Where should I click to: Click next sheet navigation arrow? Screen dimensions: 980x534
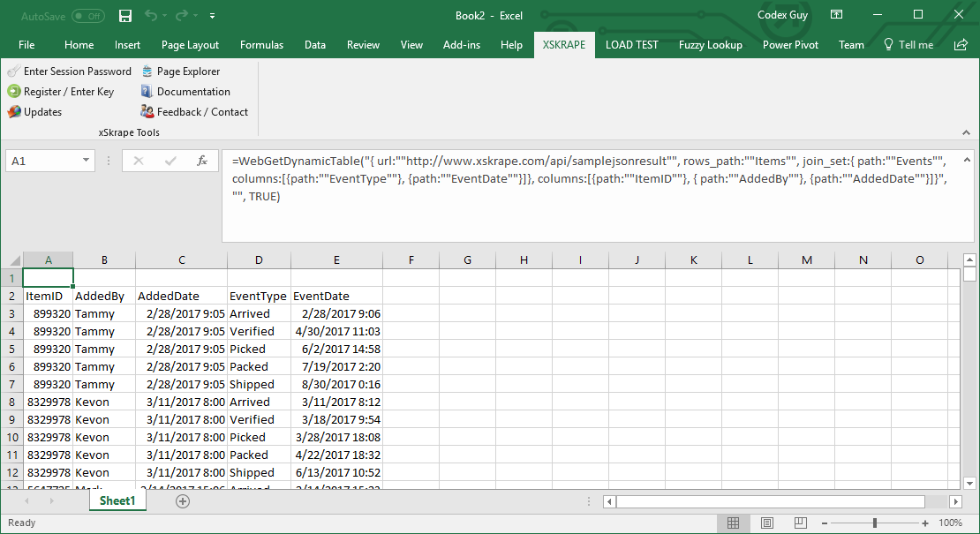point(51,500)
